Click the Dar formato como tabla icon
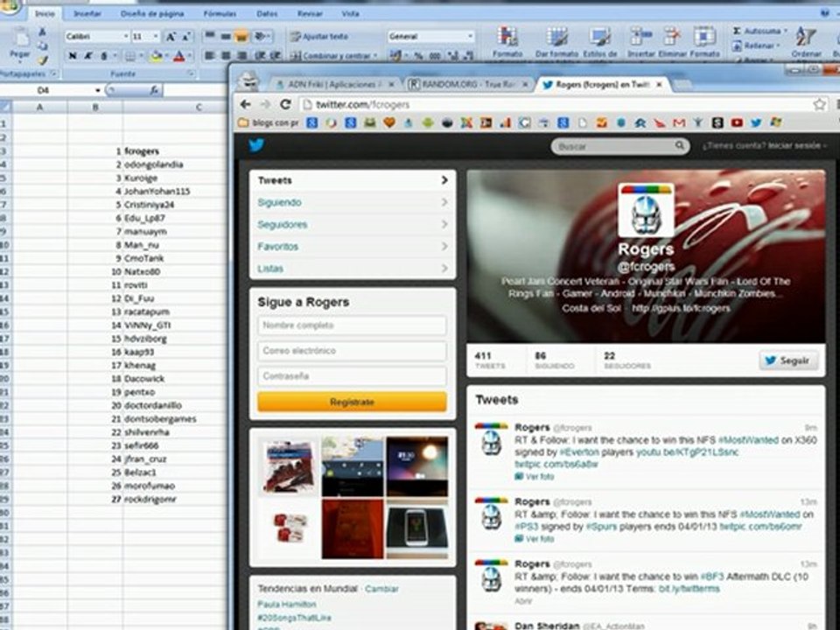Viewport: 840px width, 630px height. coord(556,42)
